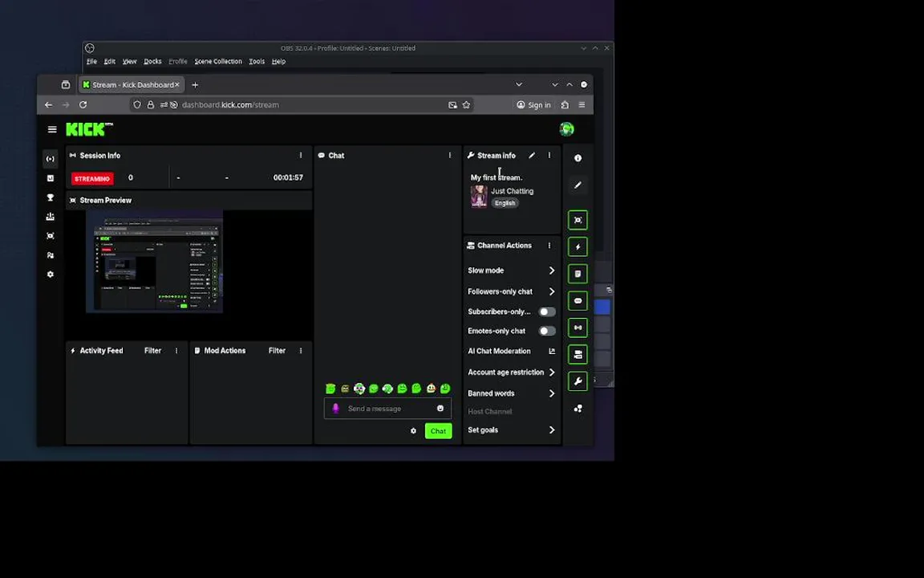Toggle the Chat bubble widget in right rail
The width and height of the screenshot is (924, 578).
(578, 301)
